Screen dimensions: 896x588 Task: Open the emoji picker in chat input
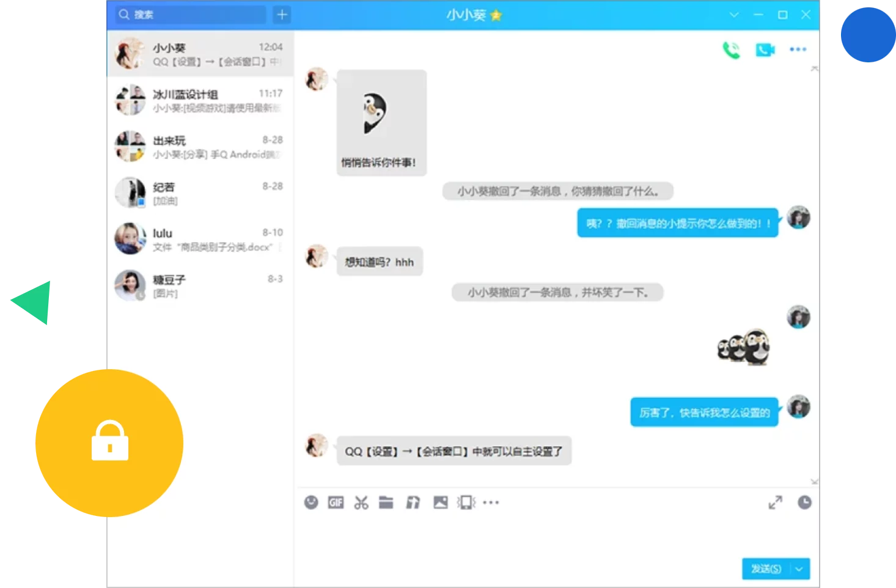click(x=311, y=502)
